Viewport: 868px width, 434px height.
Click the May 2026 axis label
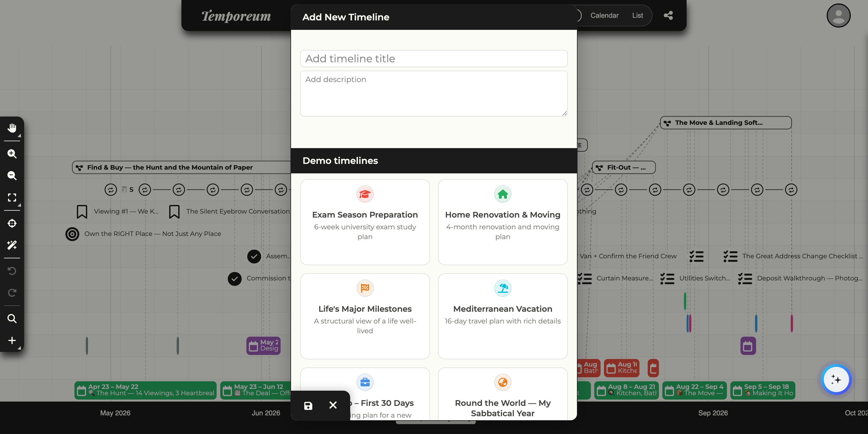(x=115, y=413)
